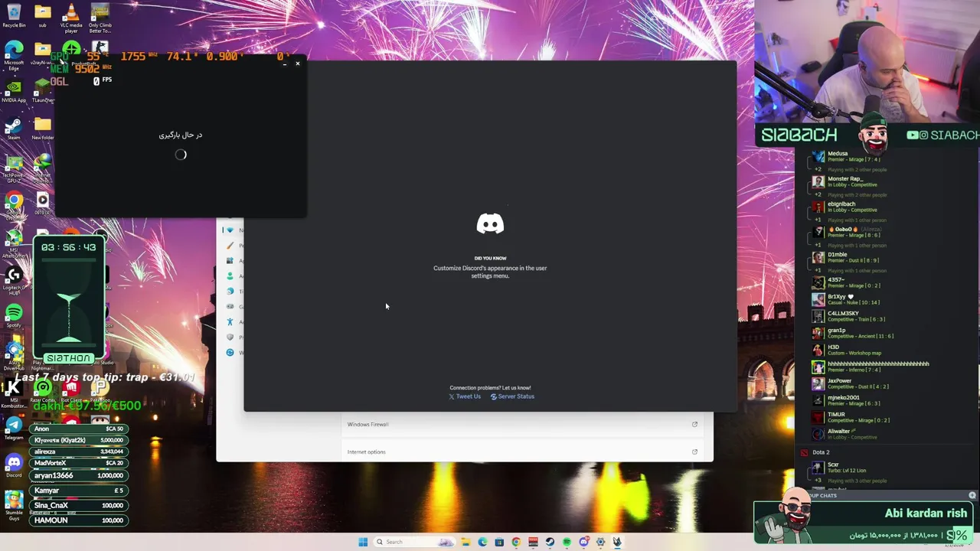Minimize the small loading window
Image resolution: width=980 pixels, height=551 pixels.
coord(285,64)
